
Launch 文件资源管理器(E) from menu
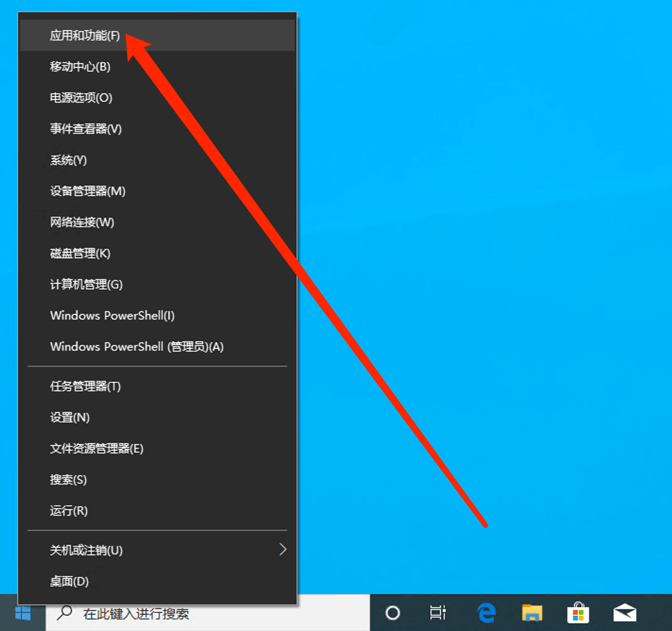tap(157, 448)
